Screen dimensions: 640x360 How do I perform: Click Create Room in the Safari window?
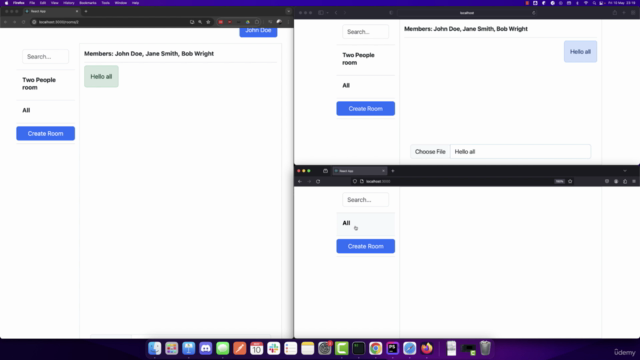[x=365, y=109]
